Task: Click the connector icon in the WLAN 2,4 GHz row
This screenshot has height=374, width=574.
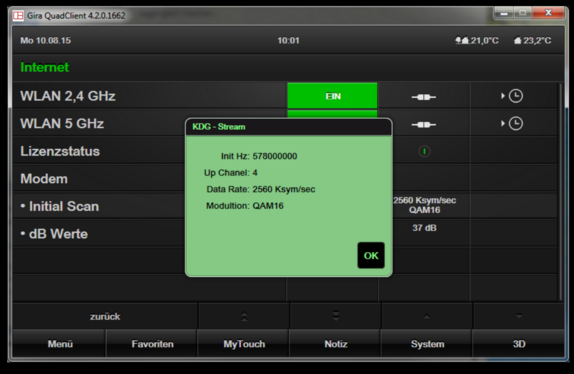Action: 424,97
